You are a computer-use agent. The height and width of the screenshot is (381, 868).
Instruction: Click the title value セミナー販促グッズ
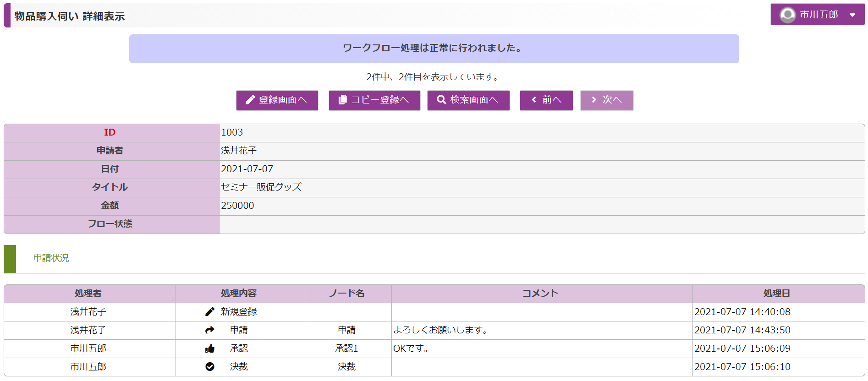coord(261,187)
